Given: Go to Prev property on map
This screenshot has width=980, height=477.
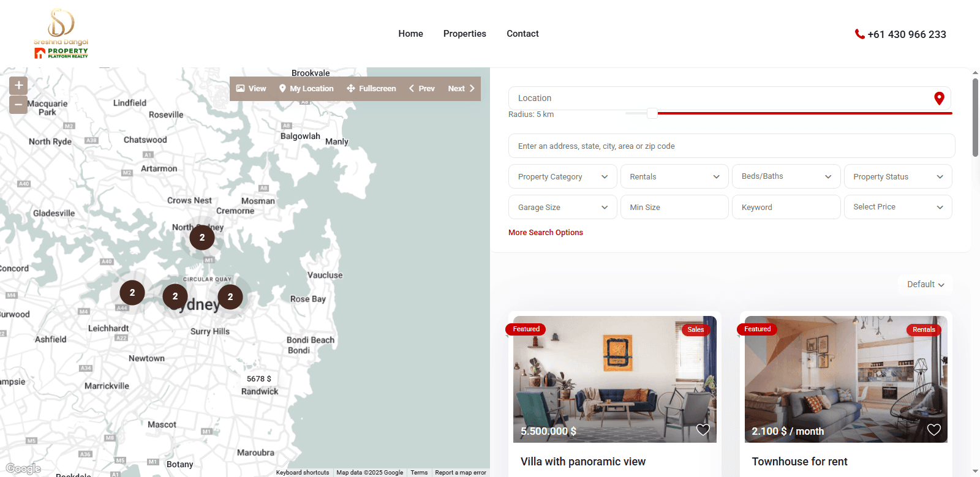Looking at the screenshot, I should pyautogui.click(x=422, y=89).
